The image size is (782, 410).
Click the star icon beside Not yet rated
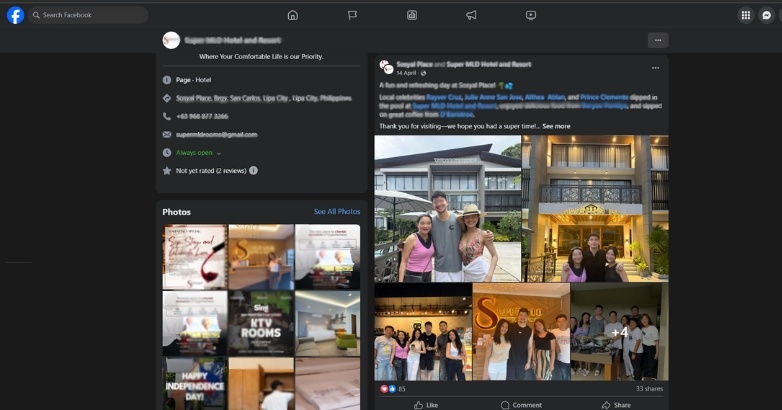[x=167, y=171]
